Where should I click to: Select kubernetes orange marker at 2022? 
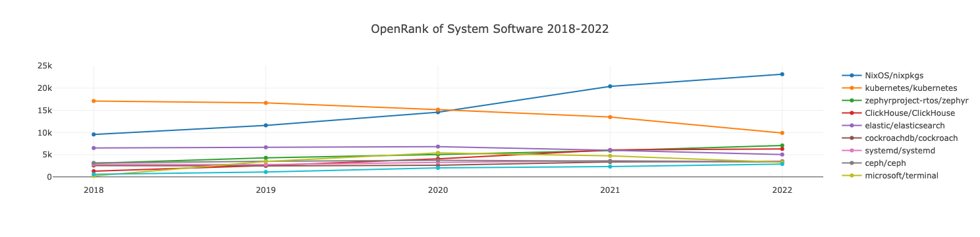(782, 133)
